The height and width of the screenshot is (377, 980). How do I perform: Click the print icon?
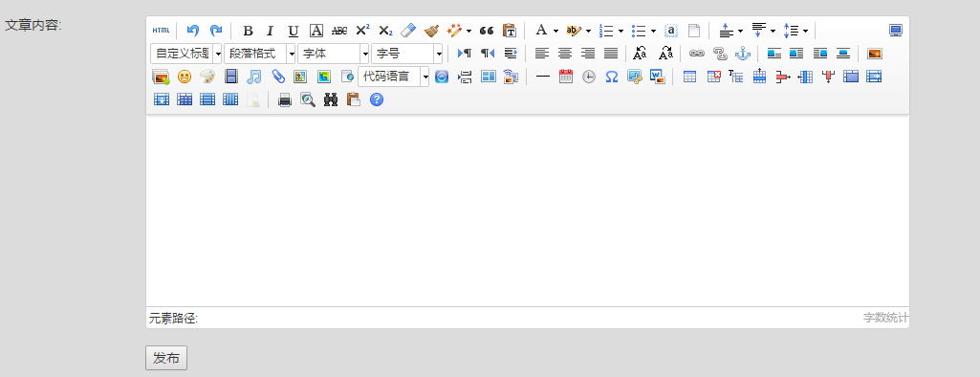[x=285, y=100]
